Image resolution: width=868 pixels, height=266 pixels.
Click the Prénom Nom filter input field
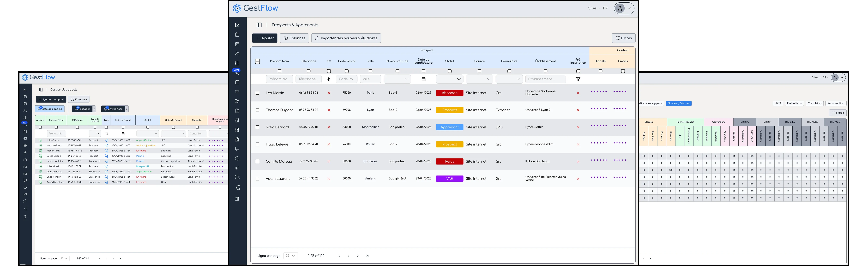(x=279, y=79)
